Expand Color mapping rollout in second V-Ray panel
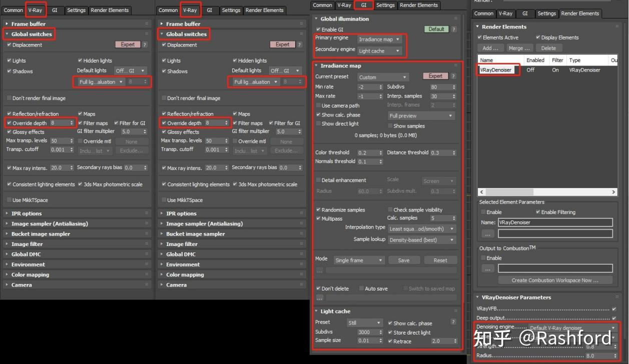The image size is (629, 364). [x=185, y=274]
